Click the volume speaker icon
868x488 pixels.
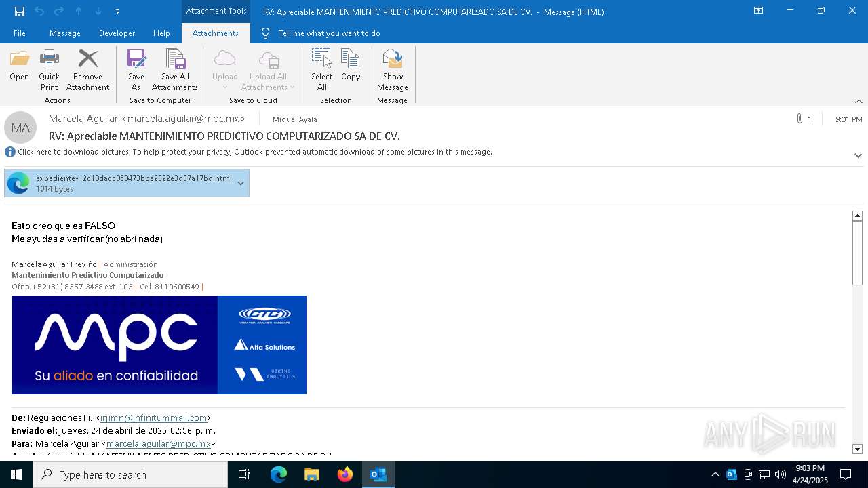(x=781, y=474)
